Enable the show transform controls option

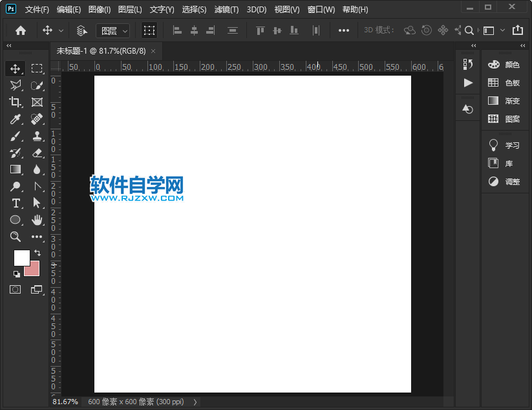click(x=149, y=30)
